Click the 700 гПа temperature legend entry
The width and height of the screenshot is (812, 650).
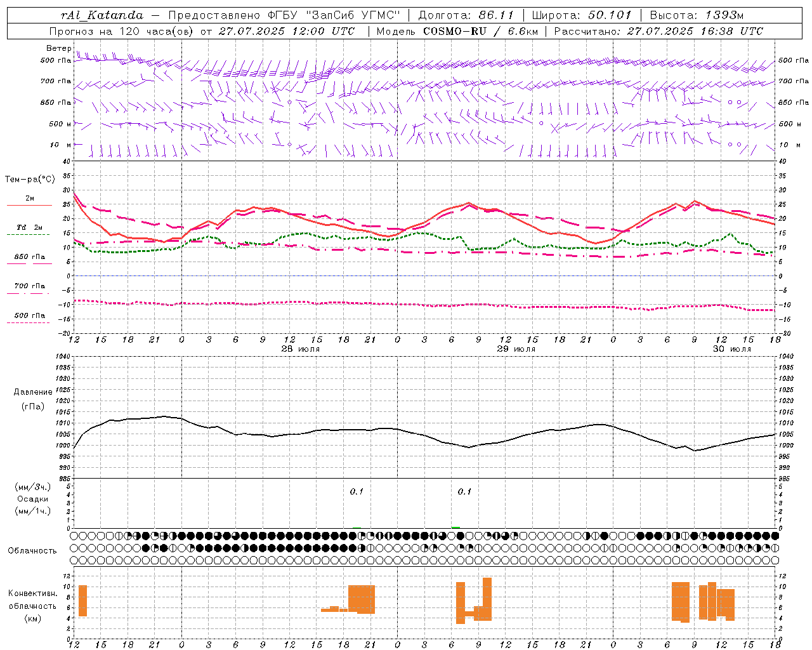(x=29, y=286)
